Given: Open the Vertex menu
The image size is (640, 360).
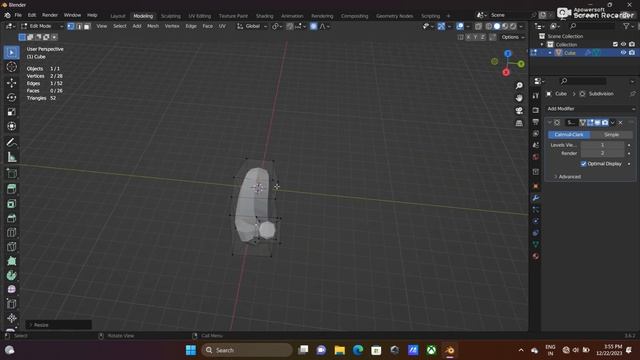Looking at the screenshot, I should tap(172, 26).
